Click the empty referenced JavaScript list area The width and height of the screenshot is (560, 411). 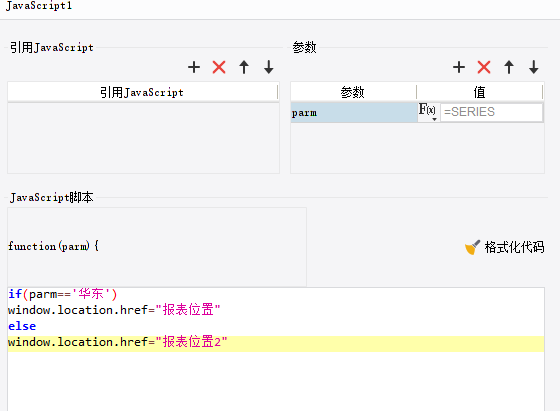click(x=143, y=139)
